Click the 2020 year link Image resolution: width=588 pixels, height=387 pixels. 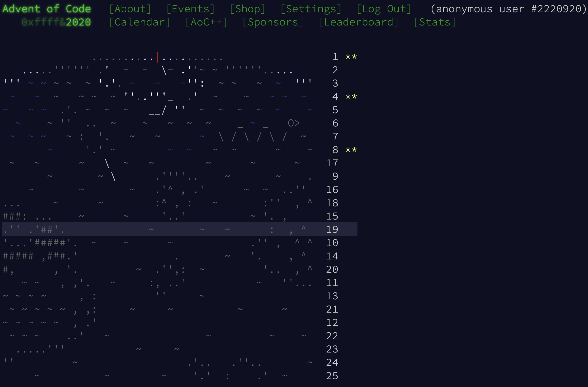click(78, 22)
